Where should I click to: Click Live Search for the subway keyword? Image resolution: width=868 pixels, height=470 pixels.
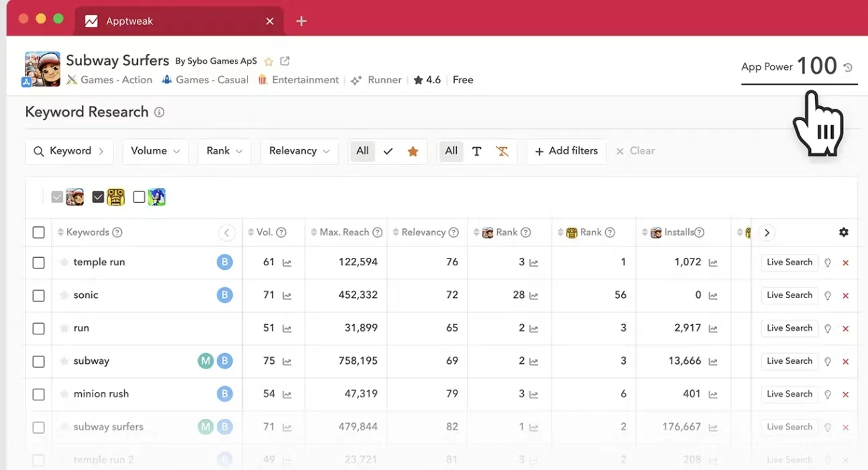(x=789, y=361)
